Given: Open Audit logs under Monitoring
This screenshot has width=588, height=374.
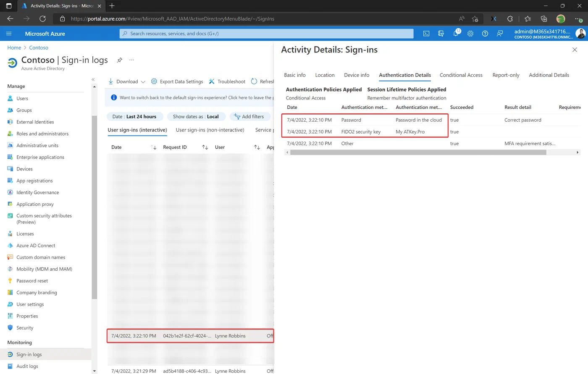Looking at the screenshot, I should [x=27, y=366].
